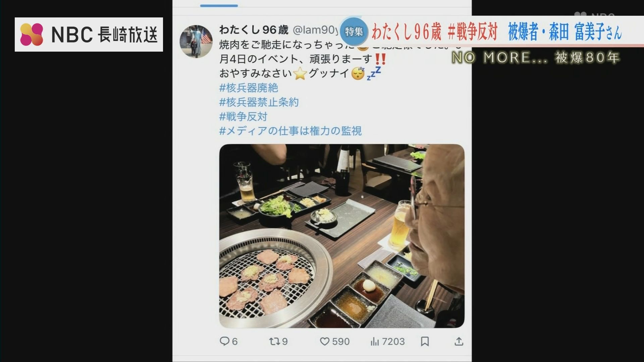Like the post with heart icon
Screen dimensions: 644x362
click(x=324, y=341)
